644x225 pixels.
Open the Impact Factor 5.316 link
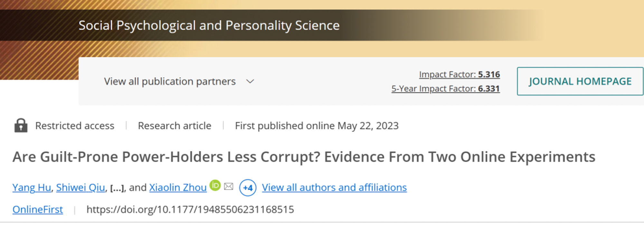pyautogui.click(x=459, y=75)
